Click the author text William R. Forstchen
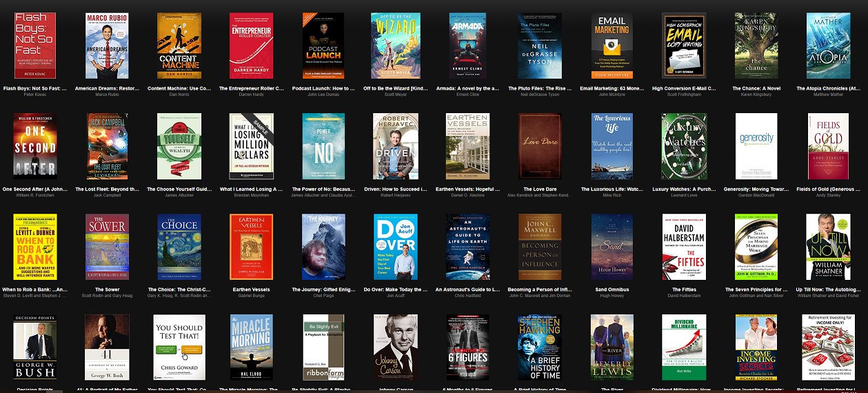The width and height of the screenshot is (868, 393). 35,196
